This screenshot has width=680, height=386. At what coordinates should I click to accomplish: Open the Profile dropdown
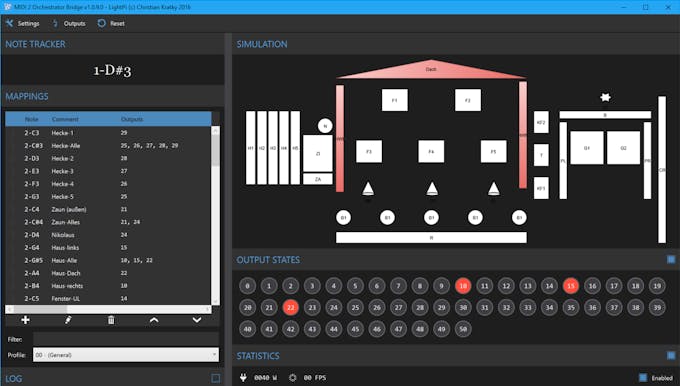126,355
